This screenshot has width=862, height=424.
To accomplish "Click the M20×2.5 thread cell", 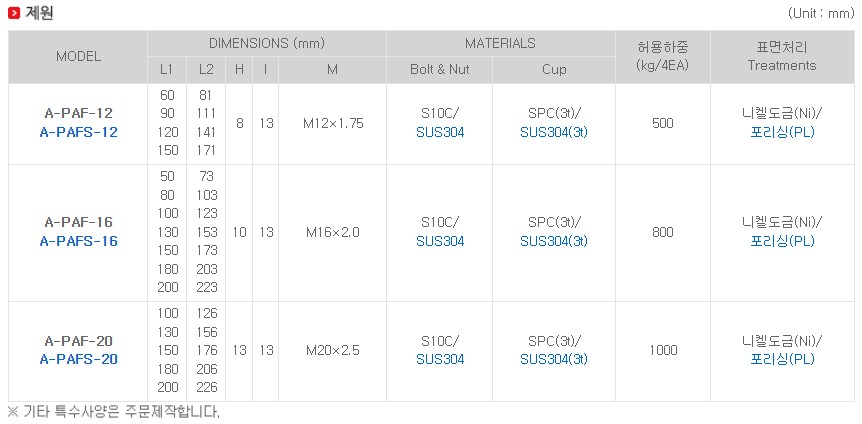I will pos(333,350).
